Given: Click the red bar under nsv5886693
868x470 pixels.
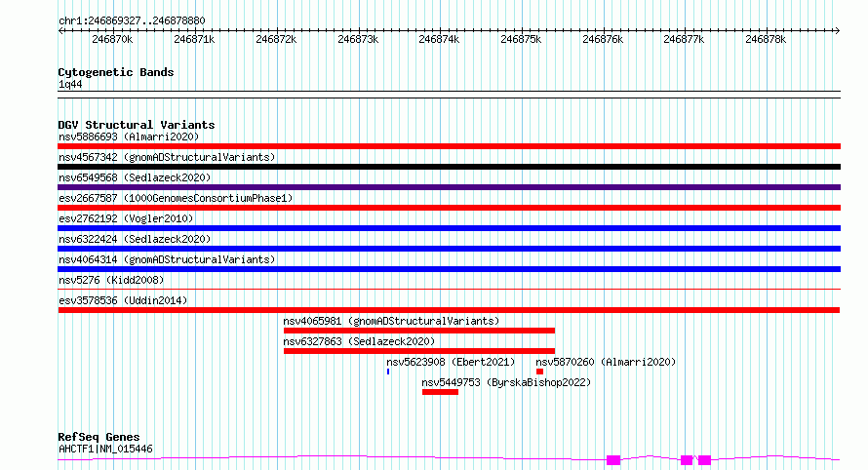Looking at the screenshot, I should pos(449,146).
